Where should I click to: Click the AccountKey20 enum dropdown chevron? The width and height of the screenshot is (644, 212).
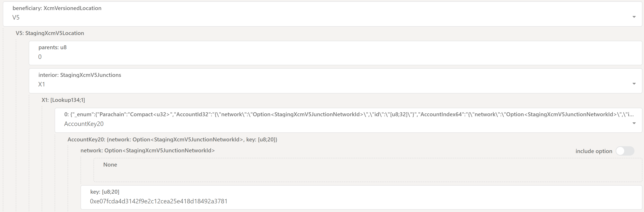[634, 123]
